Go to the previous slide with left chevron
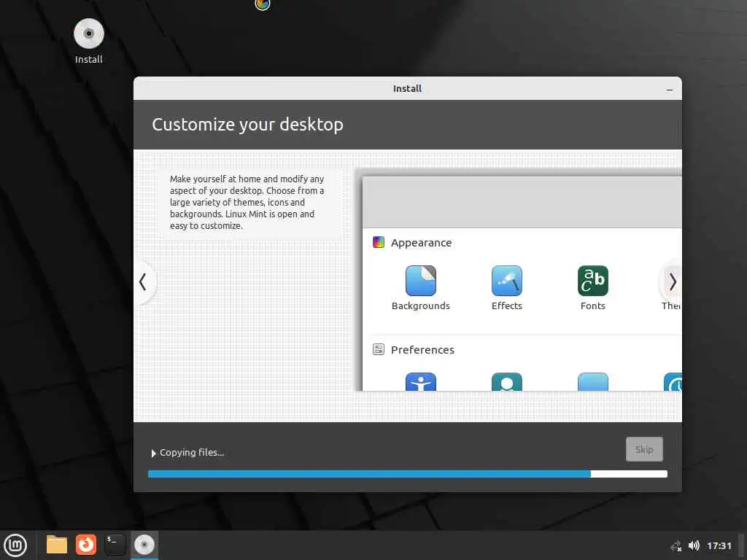This screenshot has width=747, height=560. point(143,282)
